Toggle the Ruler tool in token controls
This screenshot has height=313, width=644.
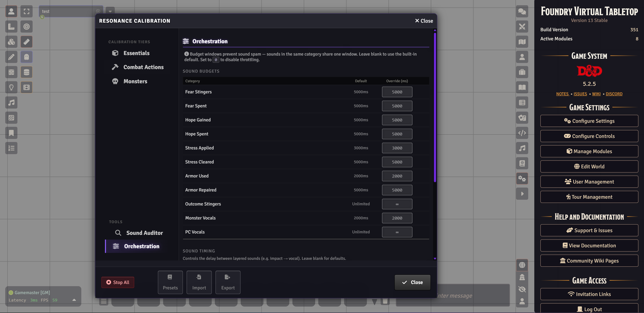[27, 42]
